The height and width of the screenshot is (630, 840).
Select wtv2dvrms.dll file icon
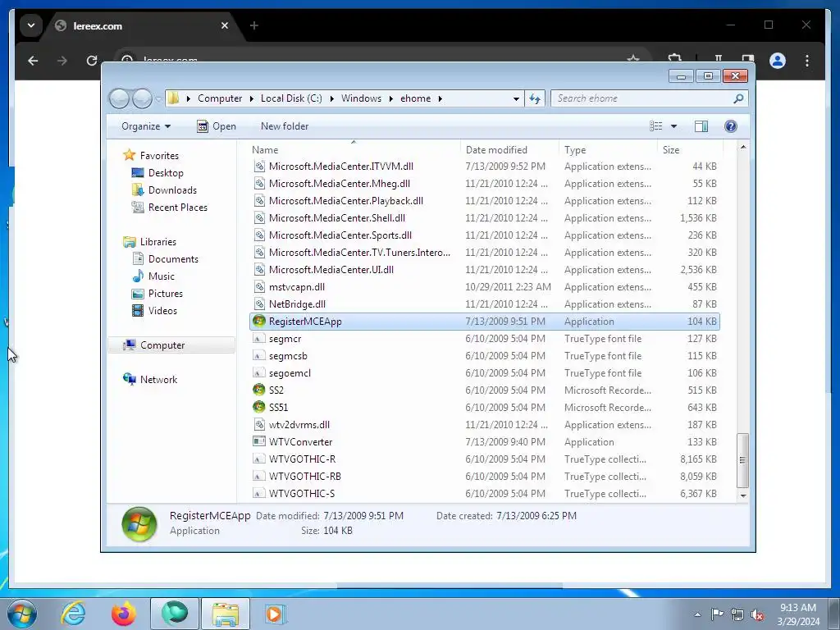pyautogui.click(x=258, y=424)
